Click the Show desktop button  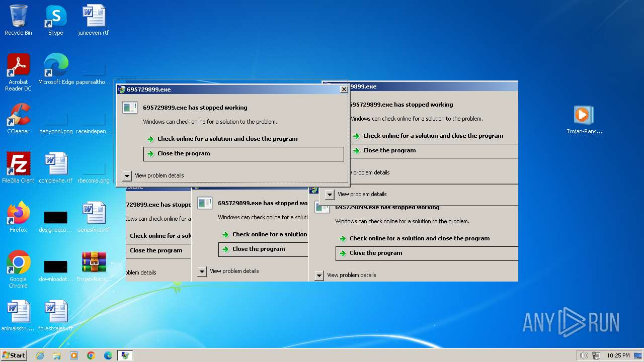click(x=638, y=355)
